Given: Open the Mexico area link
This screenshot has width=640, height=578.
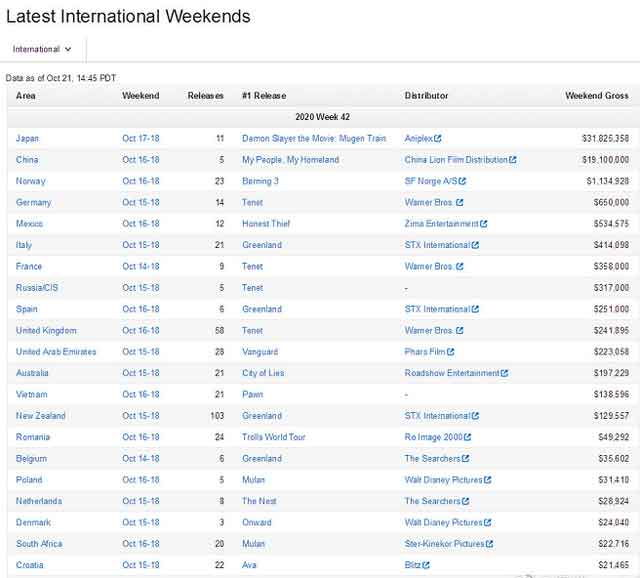Looking at the screenshot, I should pos(29,224).
